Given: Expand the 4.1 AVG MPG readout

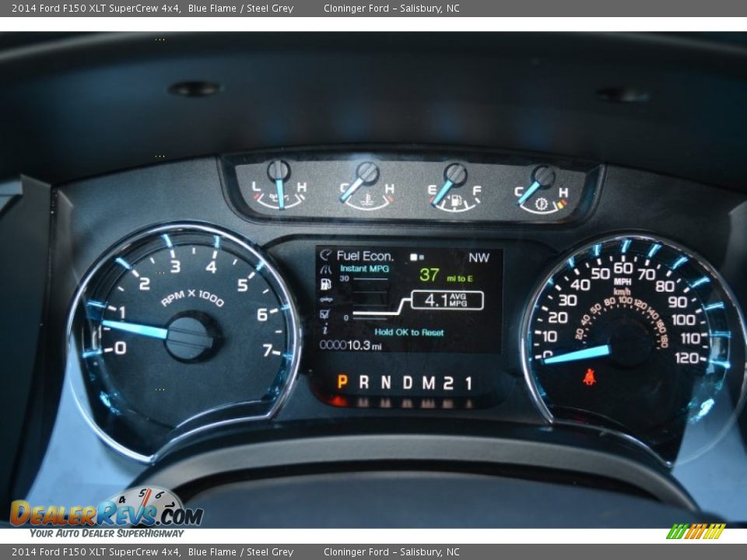Looking at the screenshot, I should pos(447,300).
